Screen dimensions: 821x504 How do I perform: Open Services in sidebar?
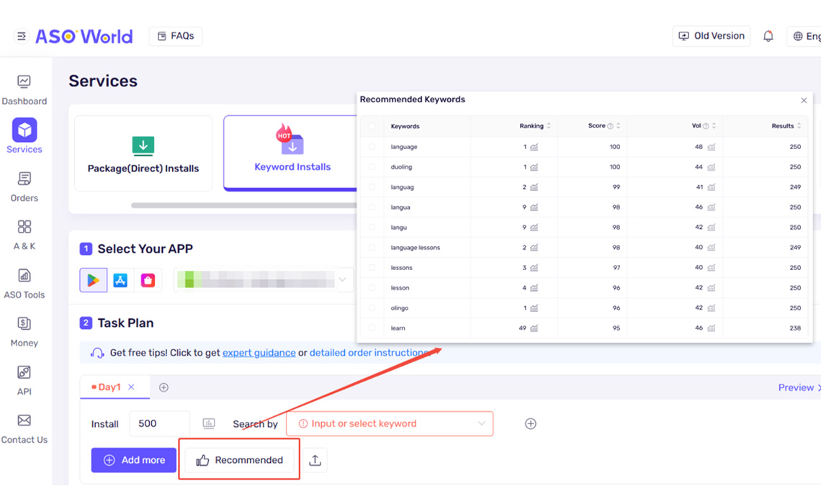point(24,136)
